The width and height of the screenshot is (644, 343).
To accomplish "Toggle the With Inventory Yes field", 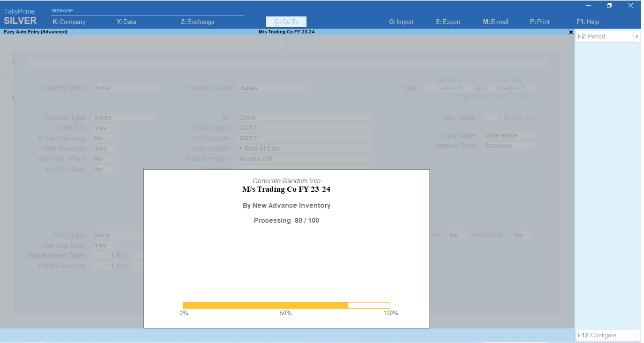I will tap(103, 148).
